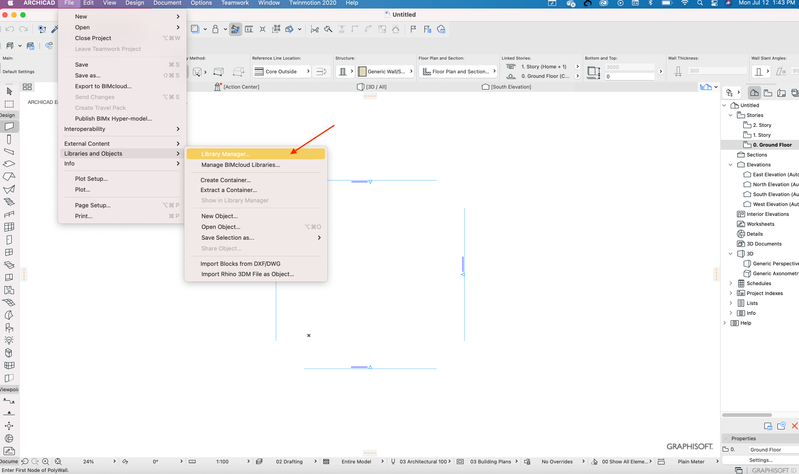Image resolution: width=799 pixels, height=474 pixels.
Task: Open Plain Meter dimension dropdown
Action: (x=693, y=461)
